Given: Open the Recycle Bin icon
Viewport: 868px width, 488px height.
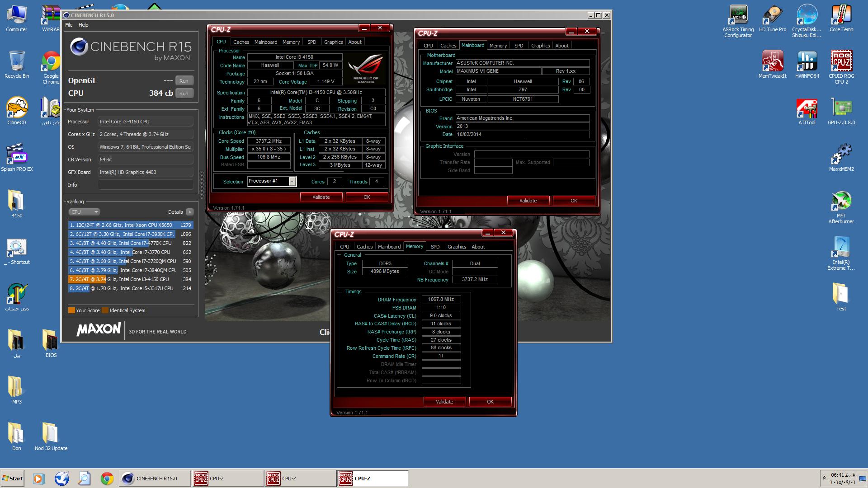Looking at the screenshot, I should click(x=17, y=65).
